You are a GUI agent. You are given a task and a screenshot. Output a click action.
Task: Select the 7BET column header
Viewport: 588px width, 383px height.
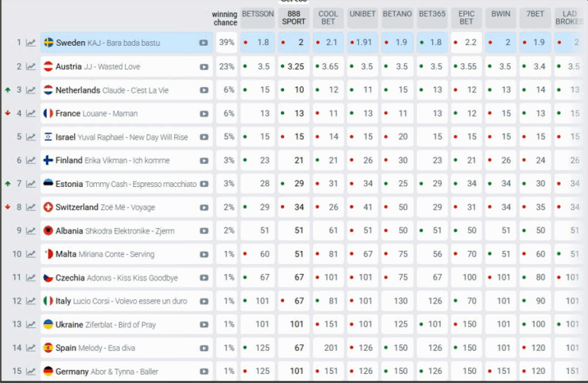[x=535, y=18]
